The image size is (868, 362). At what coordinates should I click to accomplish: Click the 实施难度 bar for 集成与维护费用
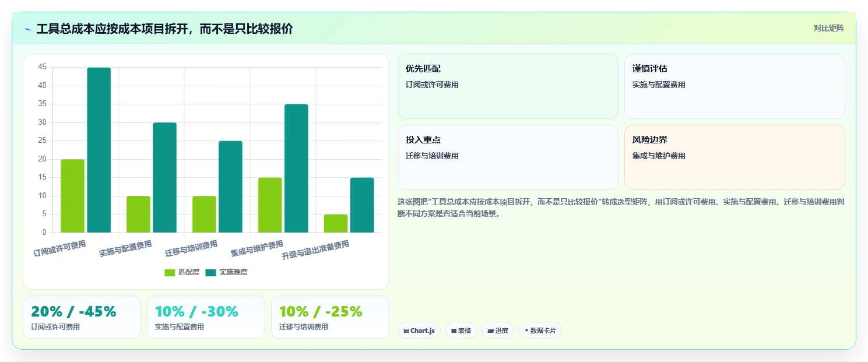coord(296,168)
